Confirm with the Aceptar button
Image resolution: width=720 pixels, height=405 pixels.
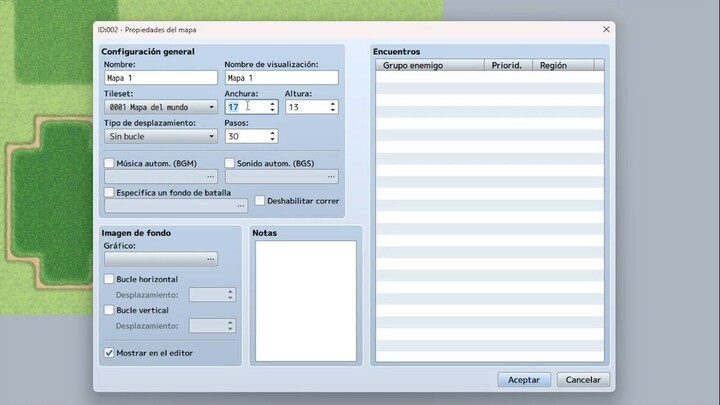click(524, 380)
